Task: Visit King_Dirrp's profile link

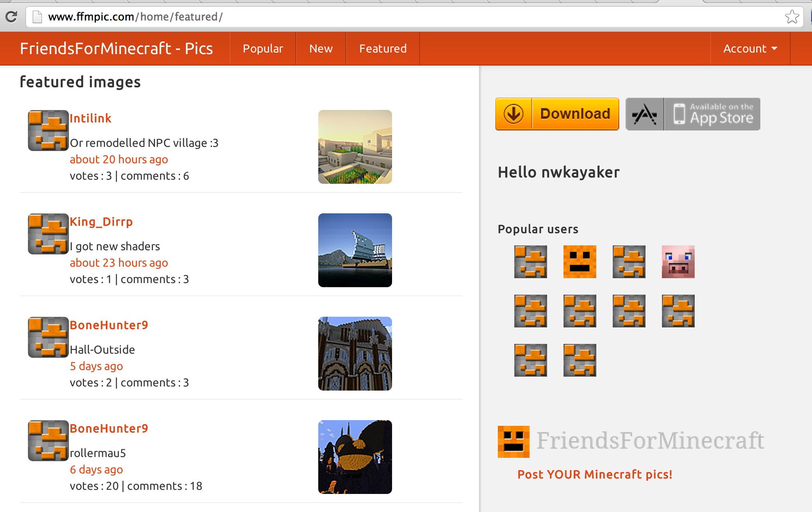Action: point(101,222)
